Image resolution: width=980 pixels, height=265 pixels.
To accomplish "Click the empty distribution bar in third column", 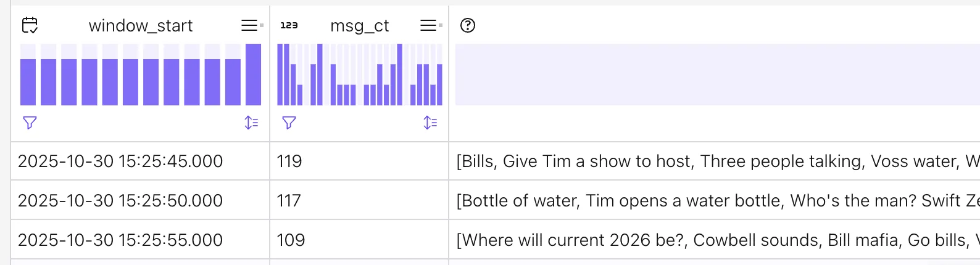I will point(717,75).
